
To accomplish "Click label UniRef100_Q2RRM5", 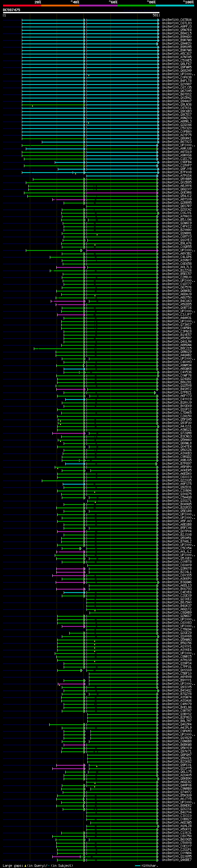I will tap(176, 203).
